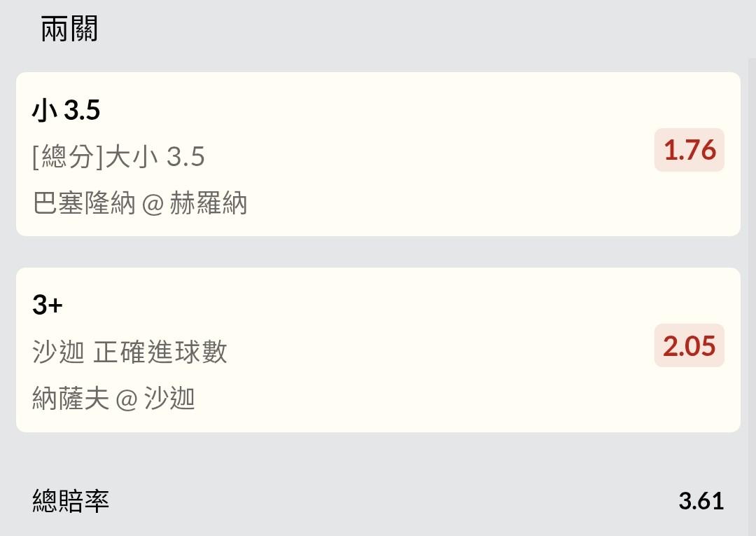Click the 正確進球數 market text

point(160,352)
